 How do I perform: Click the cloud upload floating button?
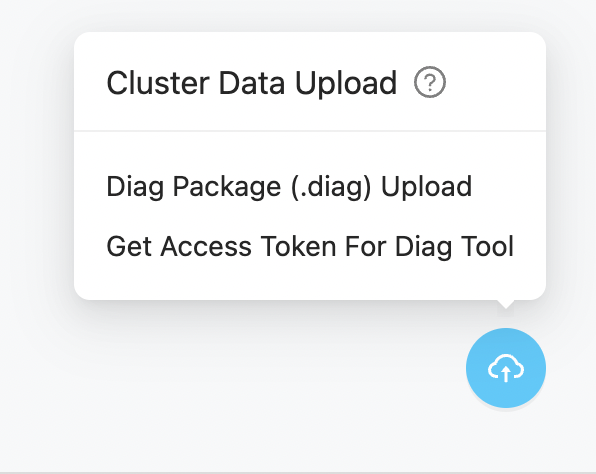click(506, 368)
